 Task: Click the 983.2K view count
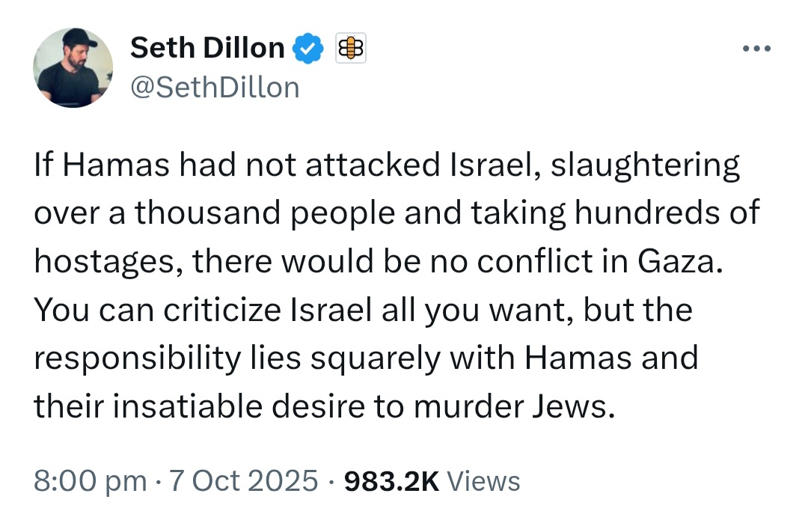pyautogui.click(x=391, y=481)
